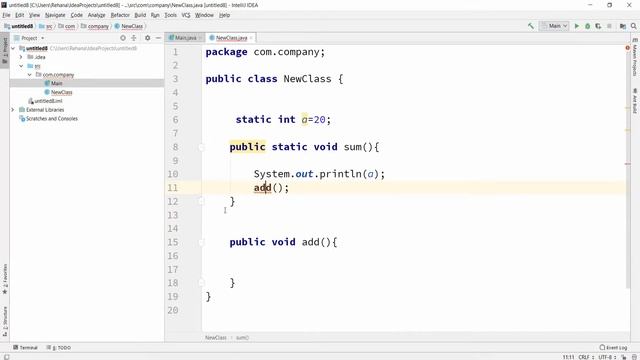Open the Refactor menu
640x360 pixels.
click(x=120, y=15)
